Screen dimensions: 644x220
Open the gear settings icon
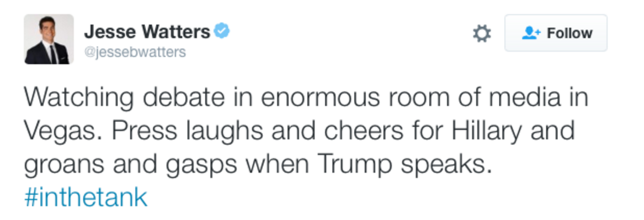[482, 33]
